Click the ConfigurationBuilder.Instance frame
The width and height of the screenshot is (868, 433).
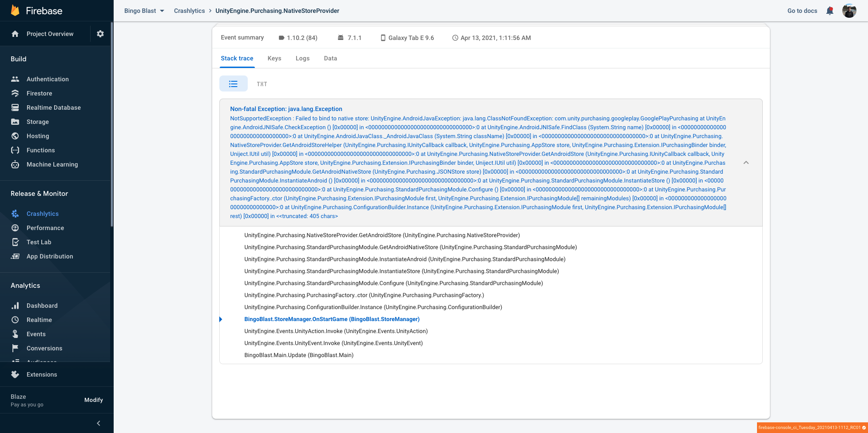point(373,307)
